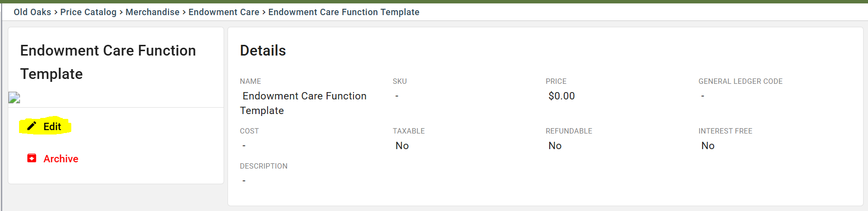The height and width of the screenshot is (211, 868).
Task: Select the name value Endowment Care Function Template
Action: point(303,103)
